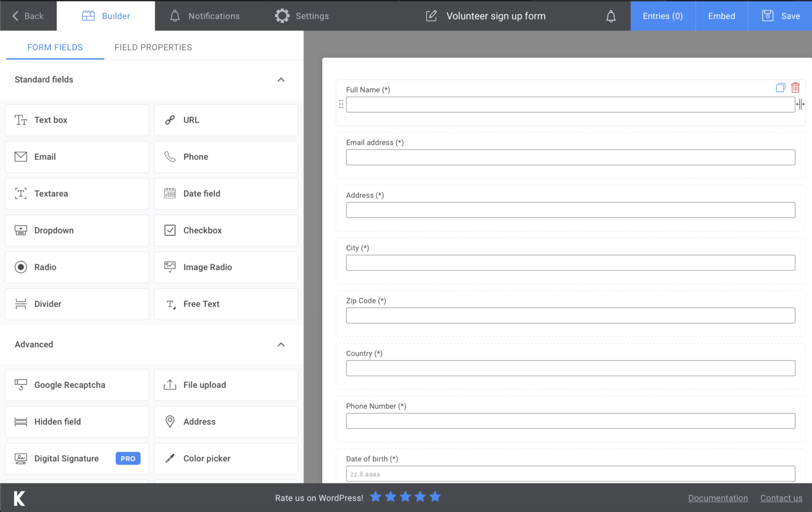Click the bell icon beside form title
812x512 pixels.
coord(611,16)
